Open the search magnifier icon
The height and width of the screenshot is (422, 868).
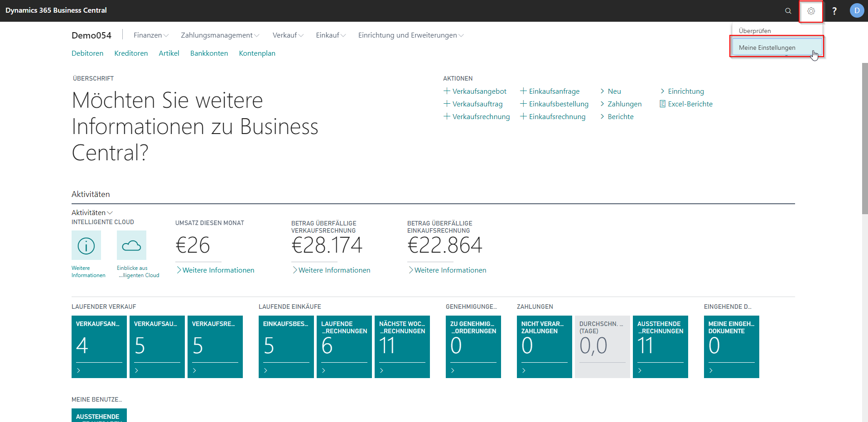(788, 11)
